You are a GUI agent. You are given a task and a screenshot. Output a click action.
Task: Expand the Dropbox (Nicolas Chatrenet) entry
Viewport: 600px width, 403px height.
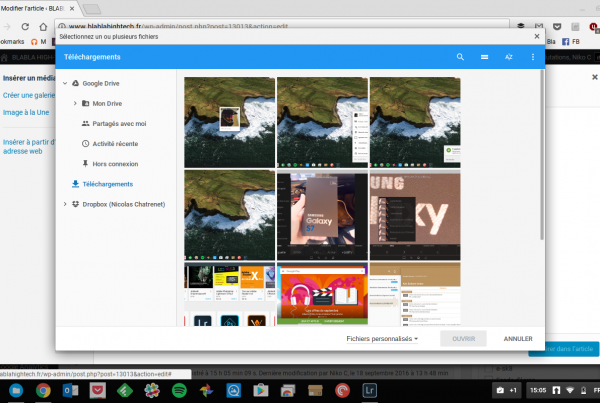coord(65,204)
